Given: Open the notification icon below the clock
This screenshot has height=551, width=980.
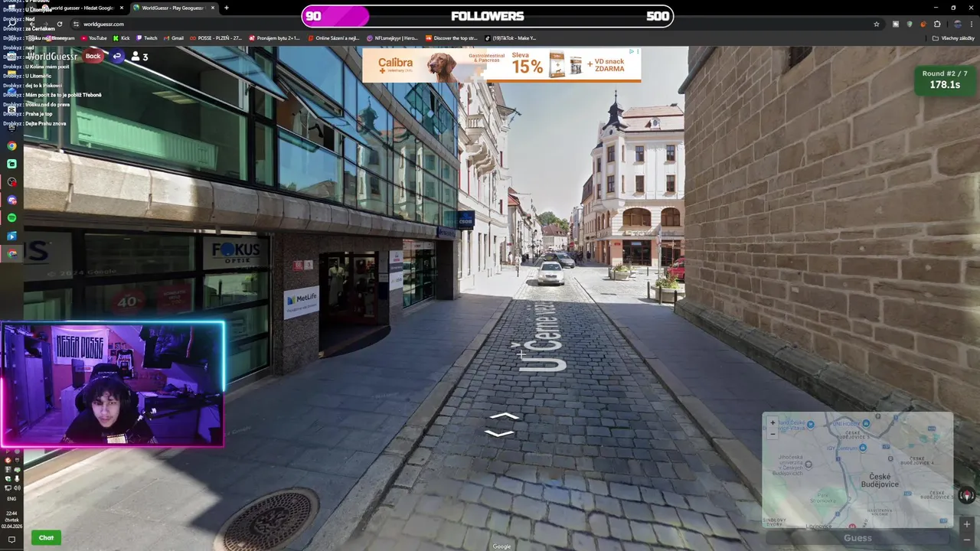Looking at the screenshot, I should point(11,540).
